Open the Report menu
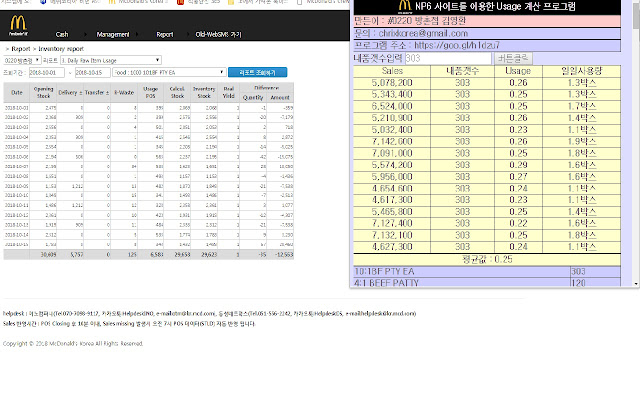Image resolution: width=640 pixels, height=400 pixels. coord(164,34)
